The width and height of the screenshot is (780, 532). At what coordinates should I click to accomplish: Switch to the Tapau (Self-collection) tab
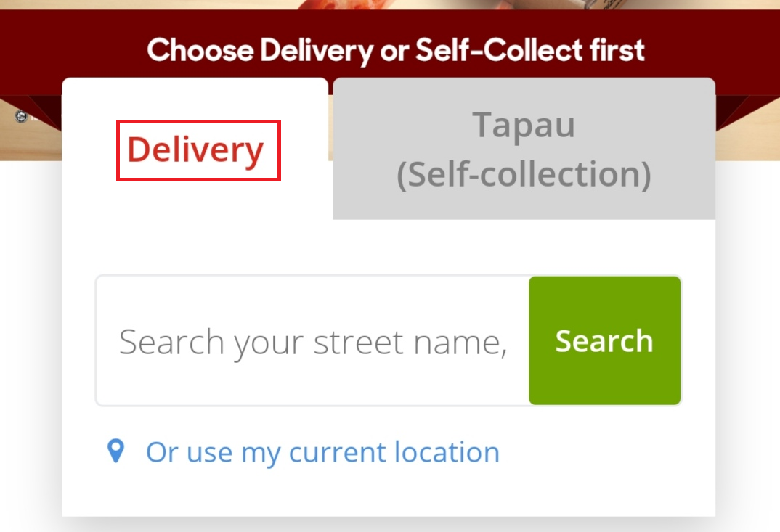[524, 150]
